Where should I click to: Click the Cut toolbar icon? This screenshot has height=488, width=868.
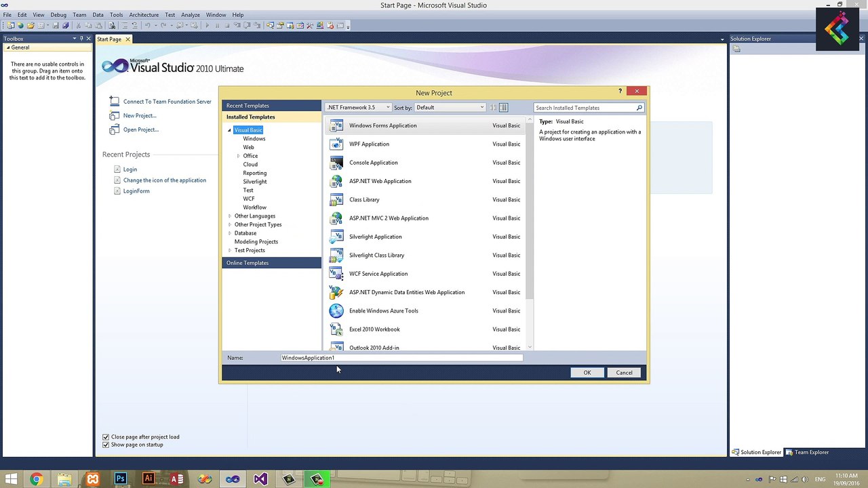point(79,26)
